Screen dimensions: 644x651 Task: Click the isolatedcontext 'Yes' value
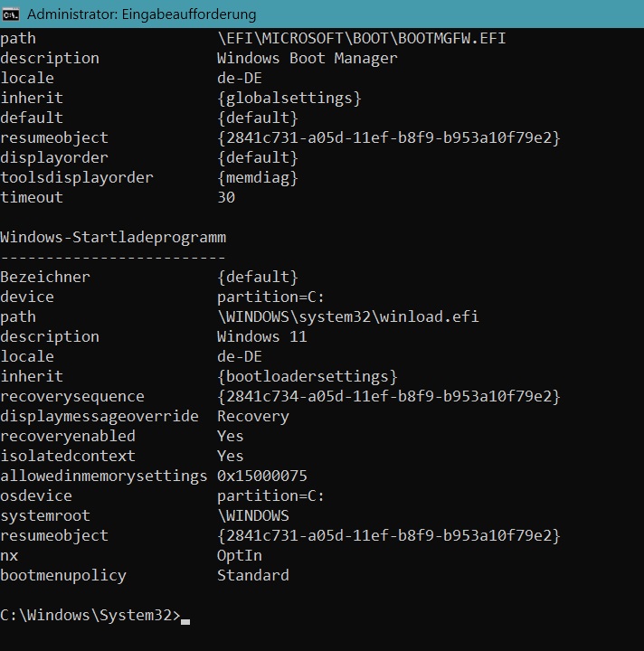[231, 457]
